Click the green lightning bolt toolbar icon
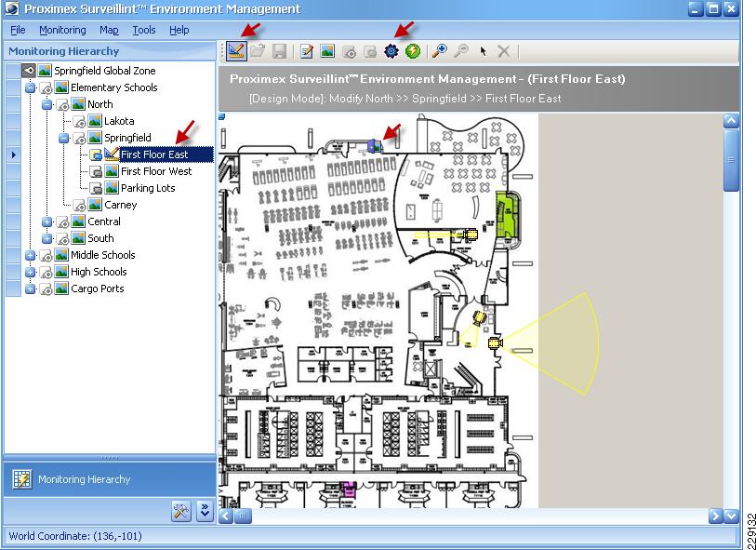 point(413,51)
